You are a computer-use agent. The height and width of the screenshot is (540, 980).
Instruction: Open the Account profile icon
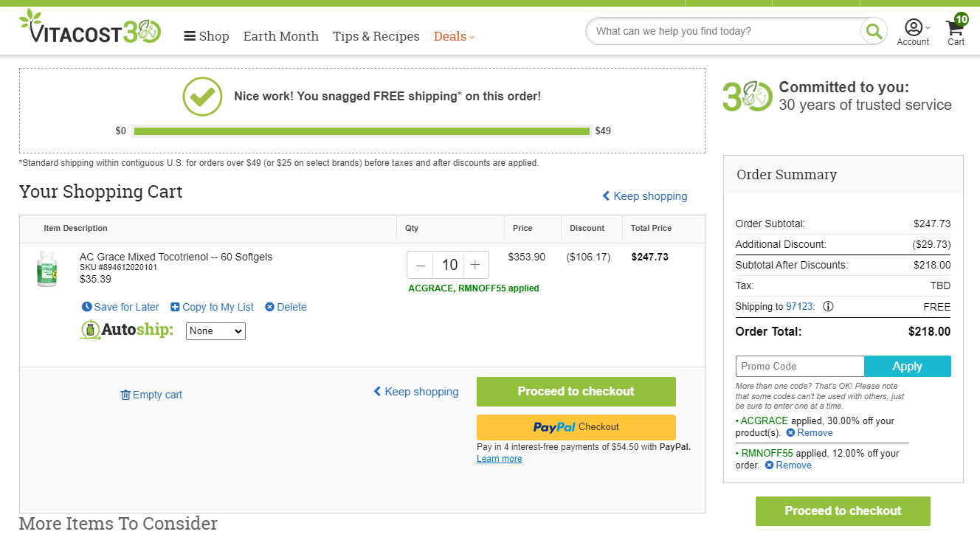pyautogui.click(x=914, y=27)
